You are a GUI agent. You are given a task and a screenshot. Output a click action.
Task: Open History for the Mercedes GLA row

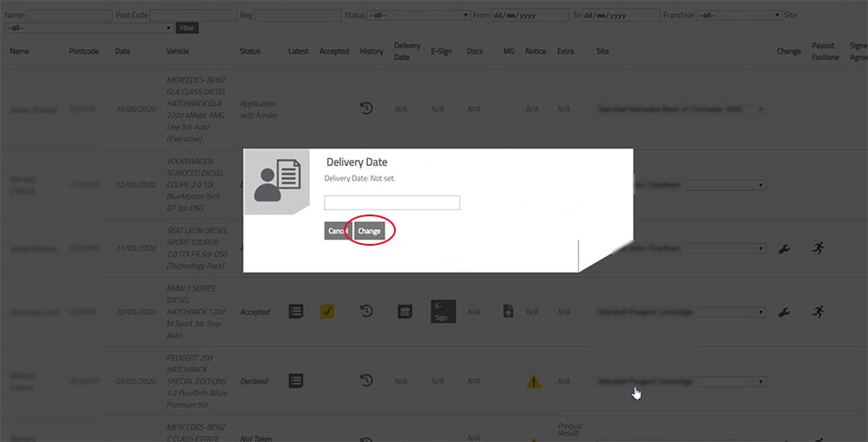point(367,109)
